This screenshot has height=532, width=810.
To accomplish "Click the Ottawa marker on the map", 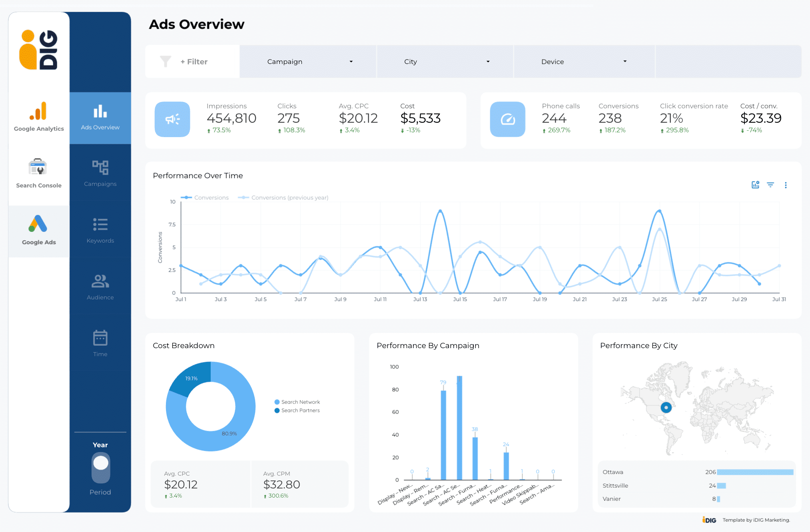I will pos(666,407).
